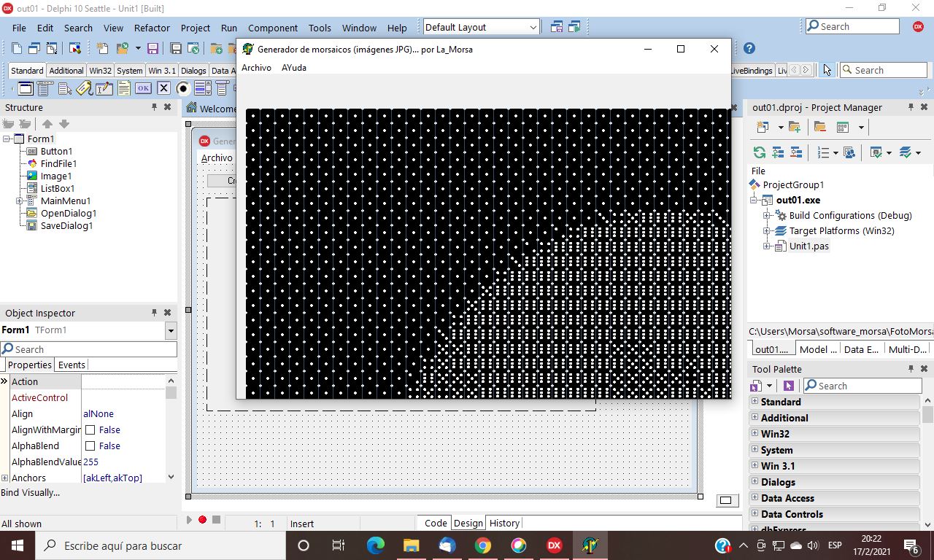Select the TCheckBox component in the palette
This screenshot has width=934, height=560.
(163, 88)
